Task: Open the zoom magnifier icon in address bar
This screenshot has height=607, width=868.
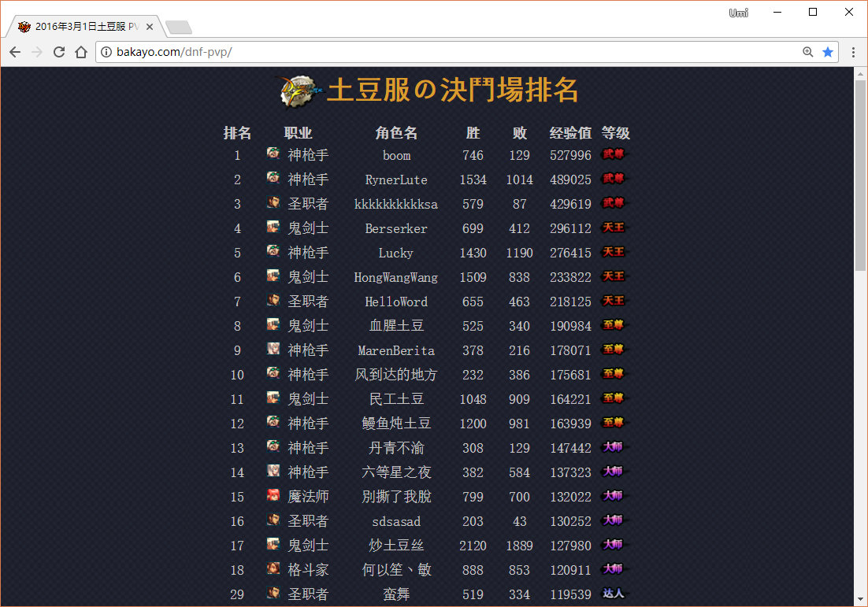Action: [x=807, y=52]
